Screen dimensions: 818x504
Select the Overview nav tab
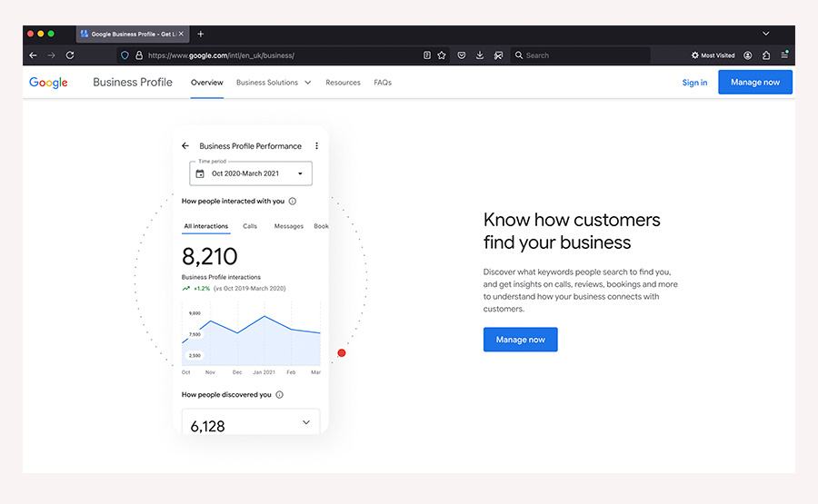pyautogui.click(x=206, y=83)
